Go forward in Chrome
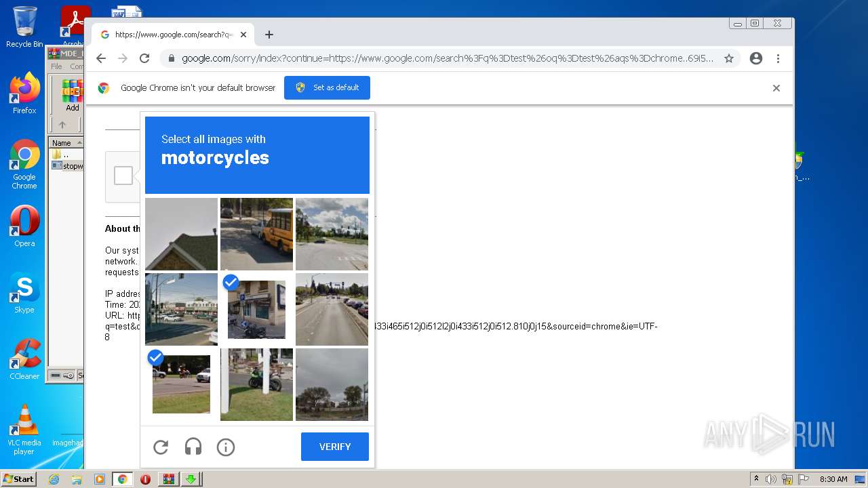 coord(123,58)
